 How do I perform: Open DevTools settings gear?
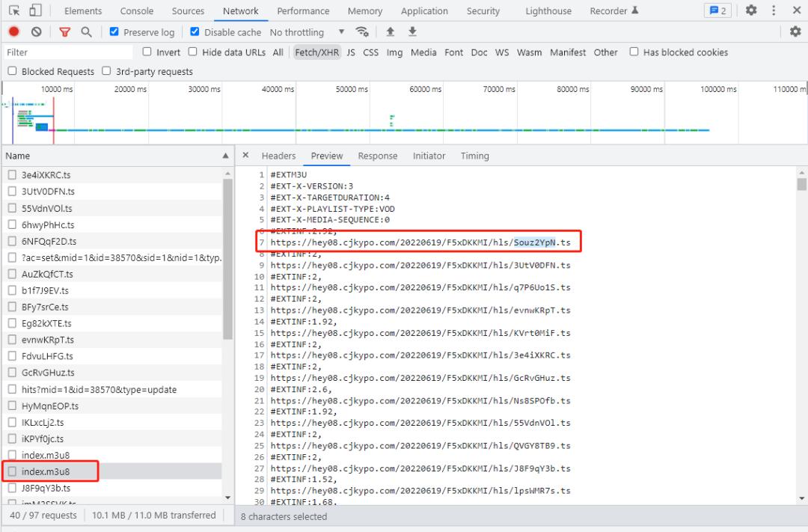point(751,10)
